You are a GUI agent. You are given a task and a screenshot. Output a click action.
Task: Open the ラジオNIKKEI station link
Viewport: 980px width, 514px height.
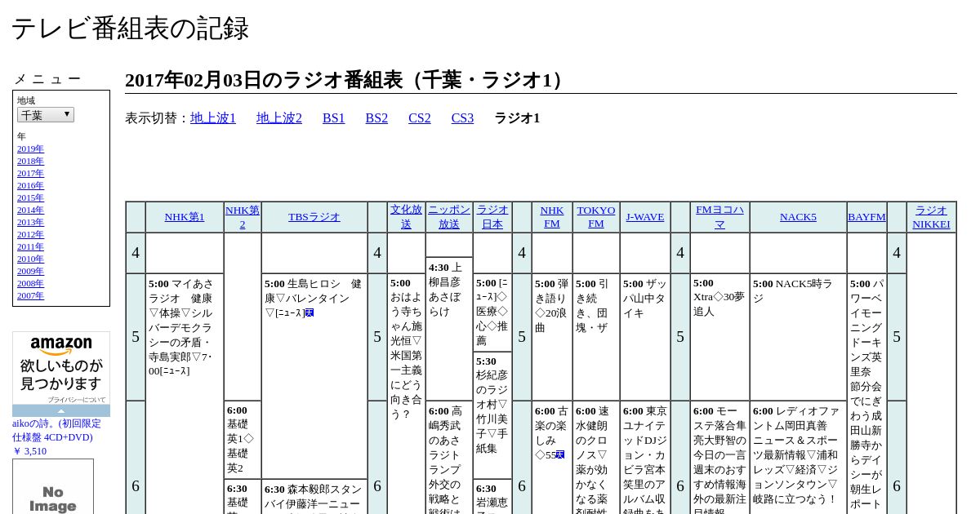931,217
